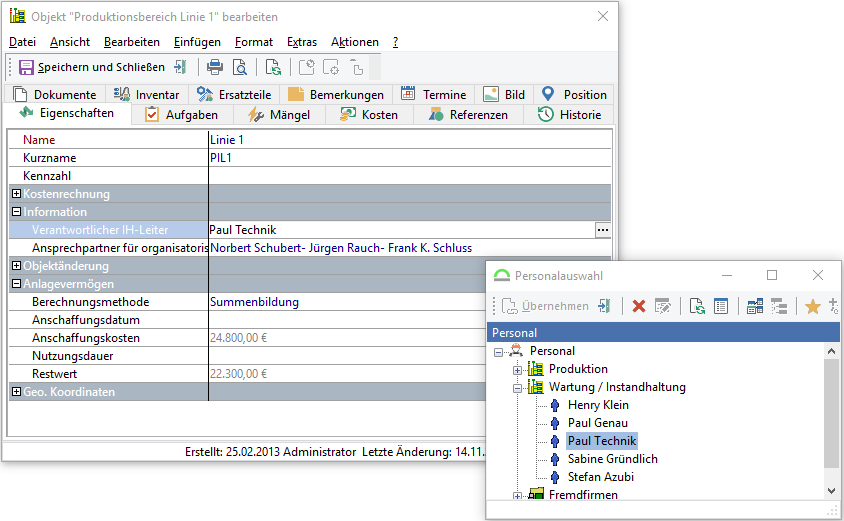
Task: Select Henry Klein in the personnel tree
Action: coord(598,405)
